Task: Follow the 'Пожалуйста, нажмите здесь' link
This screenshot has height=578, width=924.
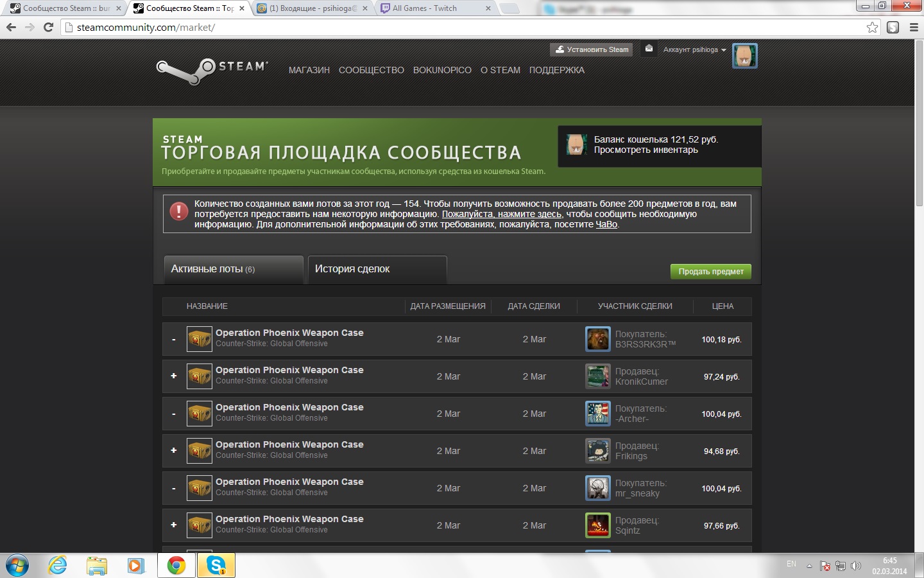Action: [502, 214]
